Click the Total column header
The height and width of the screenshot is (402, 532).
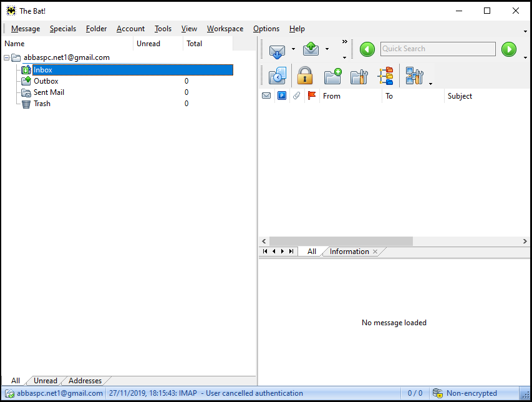click(x=208, y=44)
